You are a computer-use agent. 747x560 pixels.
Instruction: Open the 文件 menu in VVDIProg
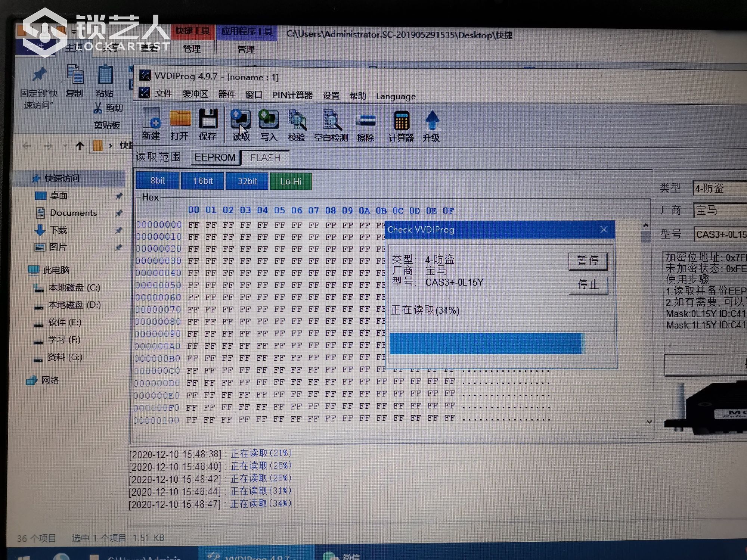pyautogui.click(x=164, y=94)
